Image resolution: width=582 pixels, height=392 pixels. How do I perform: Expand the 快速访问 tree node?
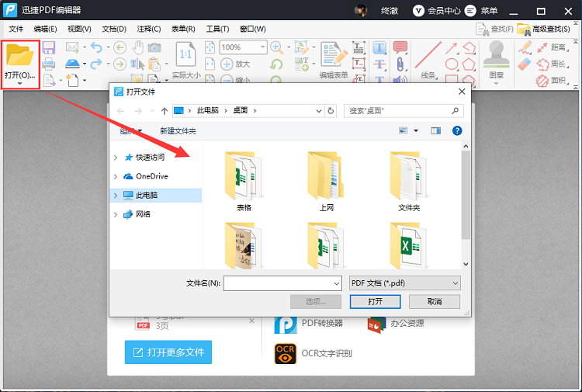(116, 158)
